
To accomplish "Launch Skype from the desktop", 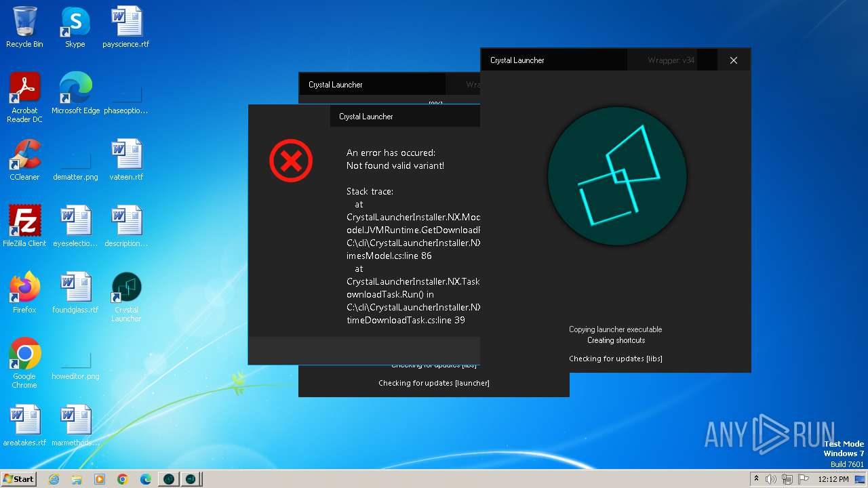I will coord(75,27).
